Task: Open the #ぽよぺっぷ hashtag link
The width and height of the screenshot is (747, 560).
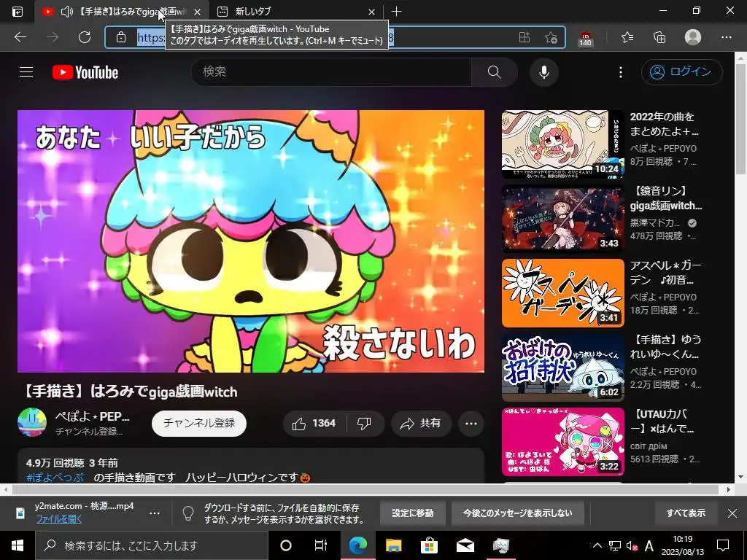Action: click(x=55, y=477)
